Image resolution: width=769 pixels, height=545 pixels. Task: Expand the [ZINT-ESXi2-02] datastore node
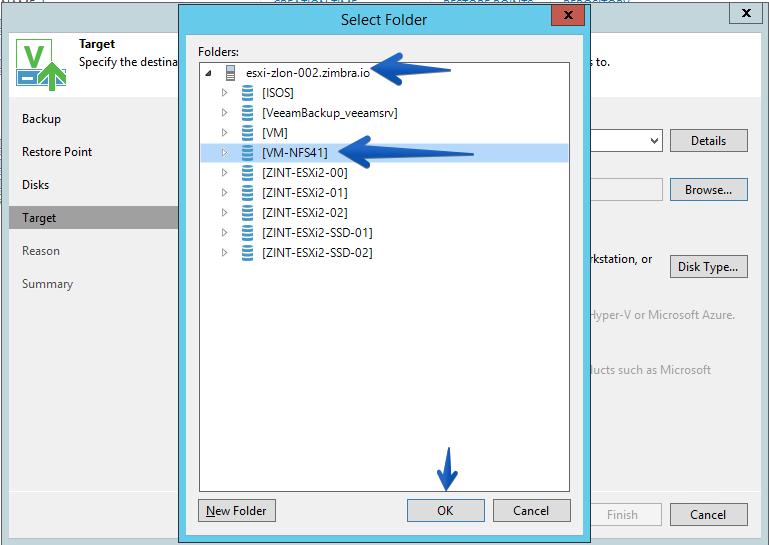pyautogui.click(x=224, y=212)
